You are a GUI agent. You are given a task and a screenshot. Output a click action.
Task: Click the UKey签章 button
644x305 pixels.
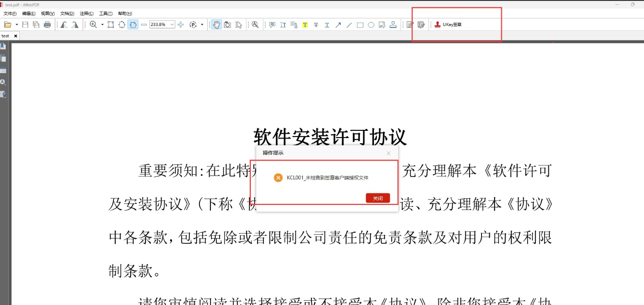448,25
